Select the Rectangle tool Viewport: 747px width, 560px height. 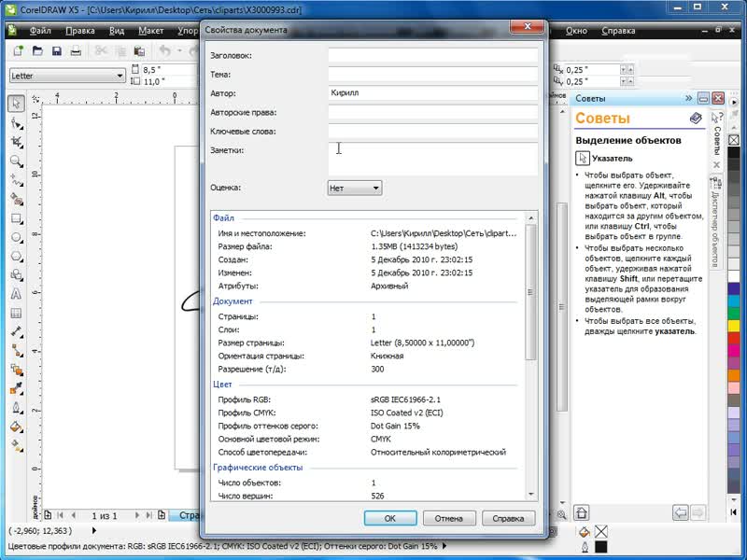pos(16,218)
